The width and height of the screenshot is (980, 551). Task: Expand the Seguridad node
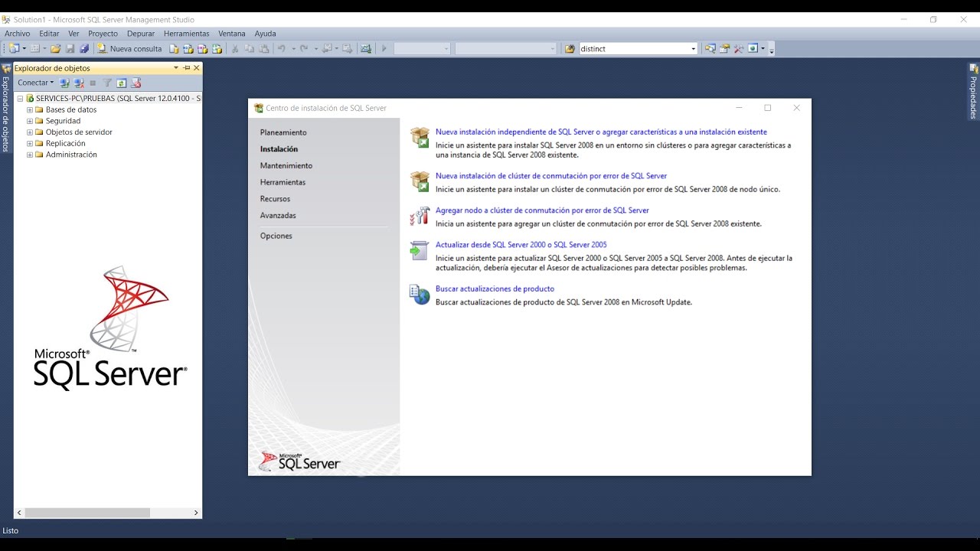[x=30, y=121]
